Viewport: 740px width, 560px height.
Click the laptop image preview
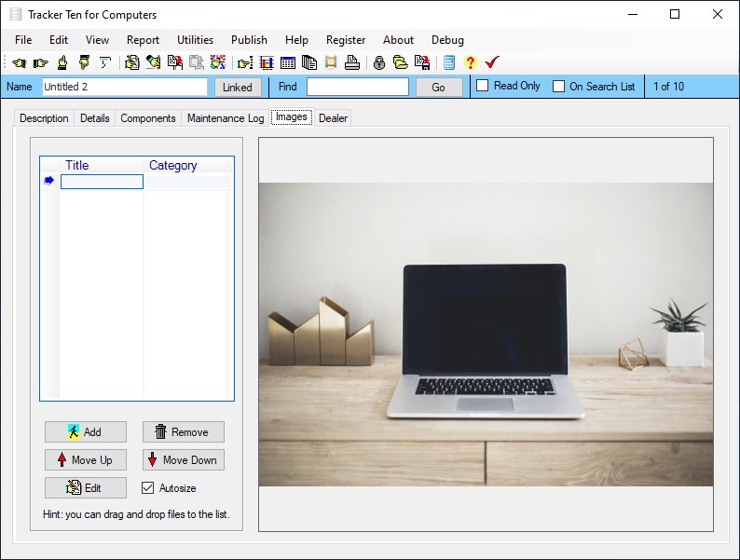click(x=486, y=334)
